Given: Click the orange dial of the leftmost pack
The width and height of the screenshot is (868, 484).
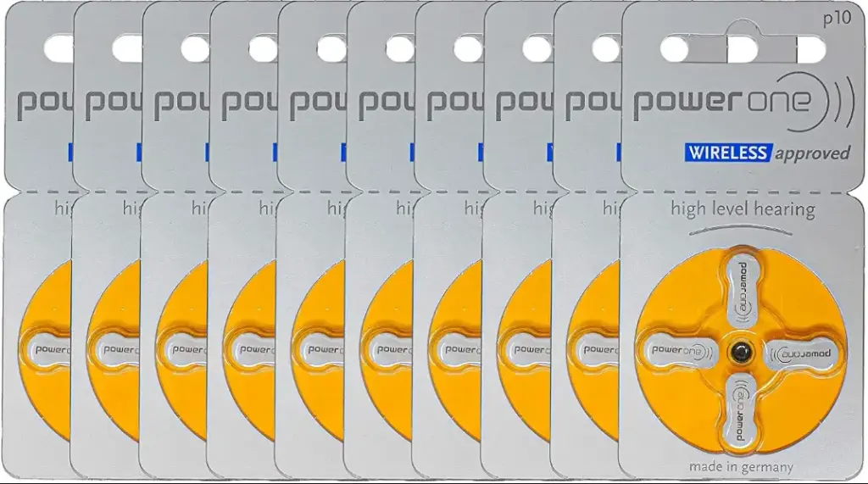Looking at the screenshot, I should pyautogui.click(x=44, y=351).
